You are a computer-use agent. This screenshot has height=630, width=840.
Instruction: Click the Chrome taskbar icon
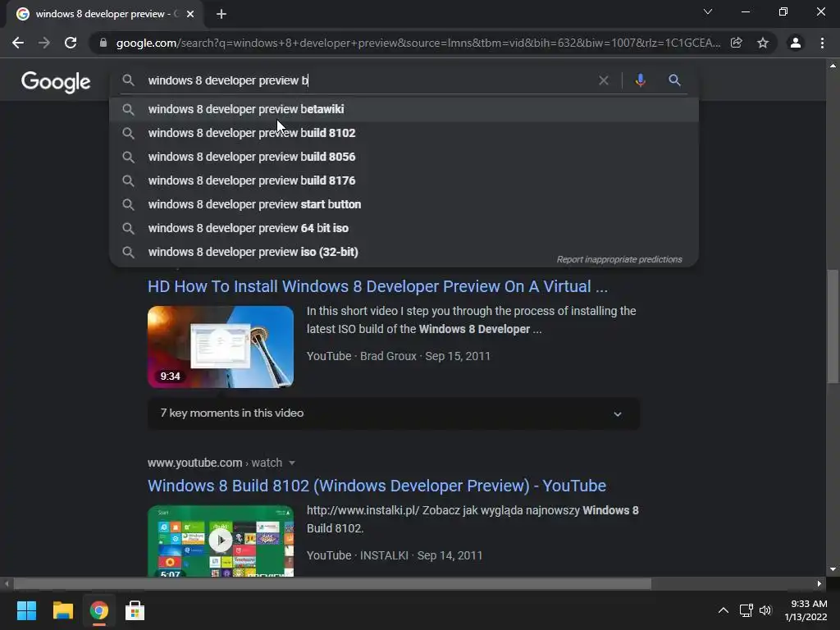click(99, 610)
